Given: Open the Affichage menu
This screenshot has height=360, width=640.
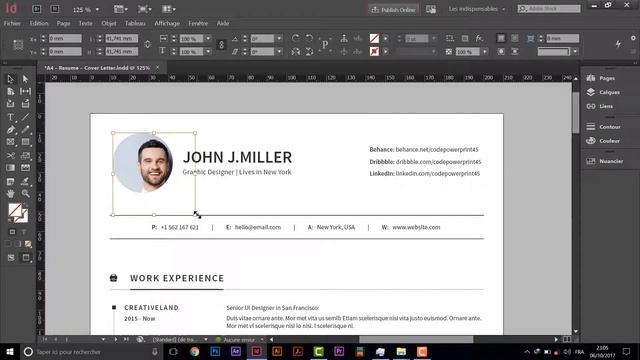Looking at the screenshot, I should [167, 23].
